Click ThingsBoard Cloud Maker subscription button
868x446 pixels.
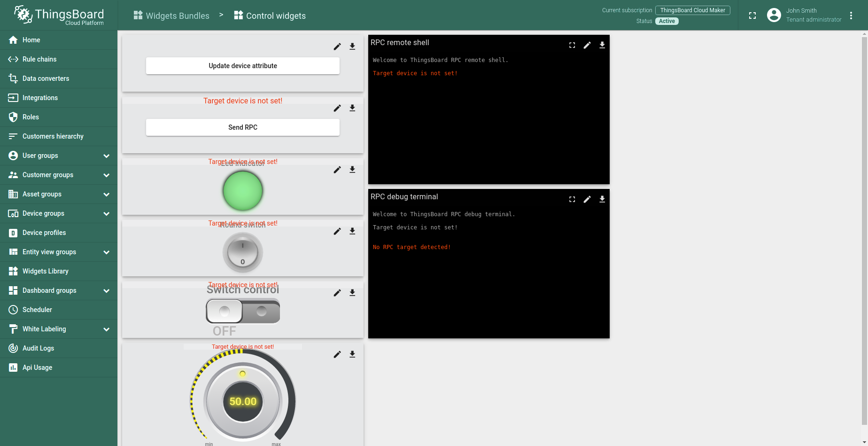click(693, 10)
